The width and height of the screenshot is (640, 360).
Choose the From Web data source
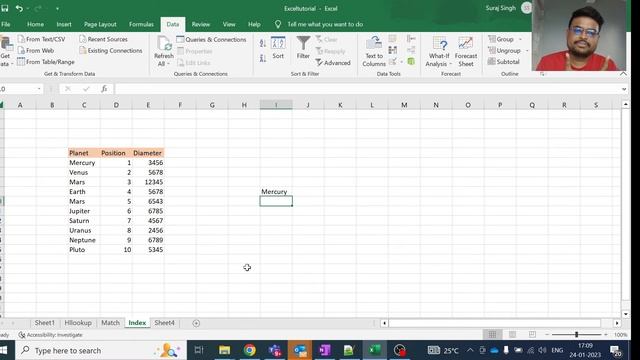click(x=36, y=51)
